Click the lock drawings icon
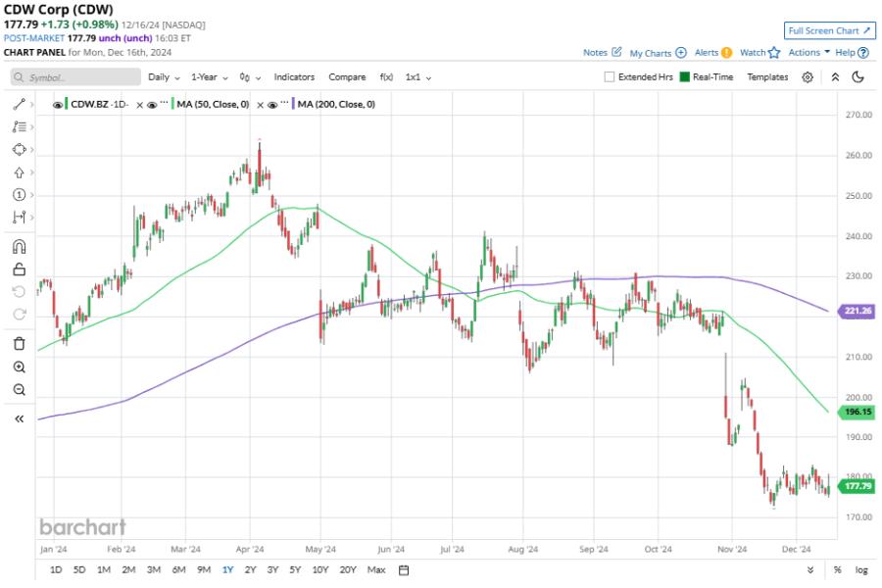 point(20,269)
